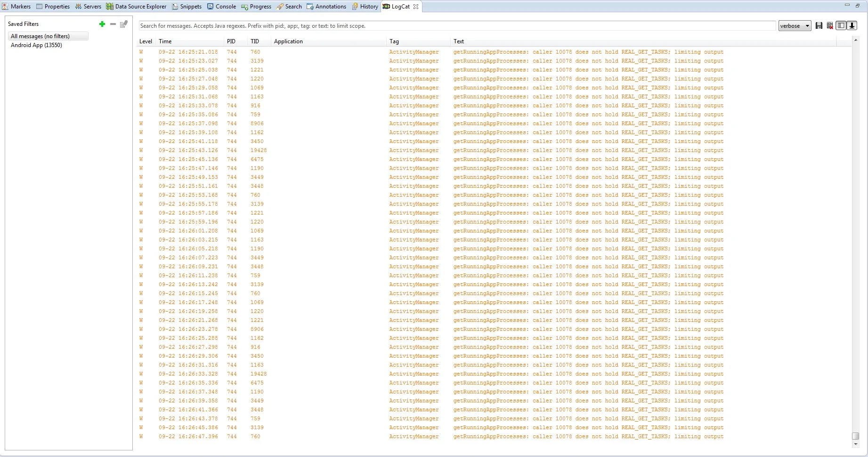
Task: Open the Console tab
Action: click(222, 7)
